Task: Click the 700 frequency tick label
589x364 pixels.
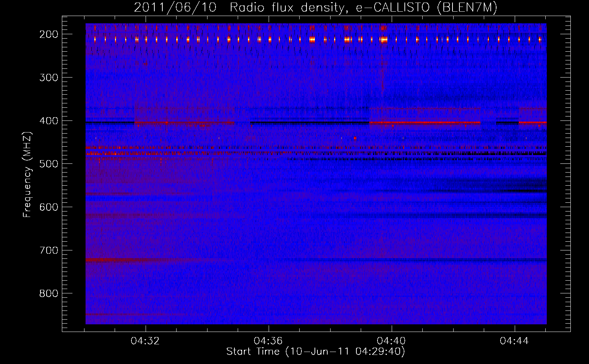Action: click(x=49, y=250)
